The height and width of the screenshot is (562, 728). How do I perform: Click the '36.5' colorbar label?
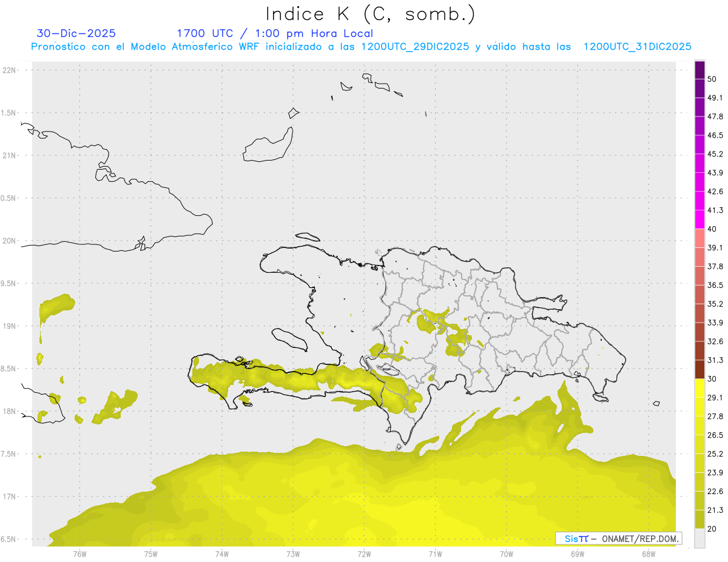(x=715, y=285)
